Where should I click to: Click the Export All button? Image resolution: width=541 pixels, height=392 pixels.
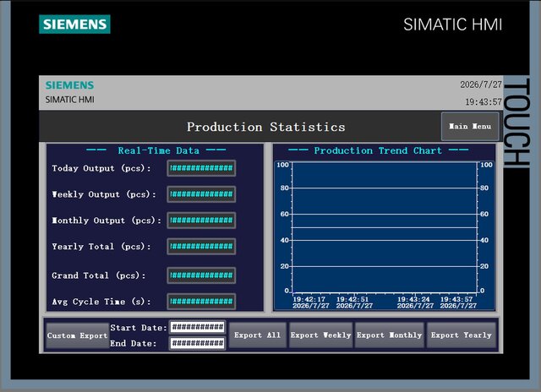(x=257, y=335)
